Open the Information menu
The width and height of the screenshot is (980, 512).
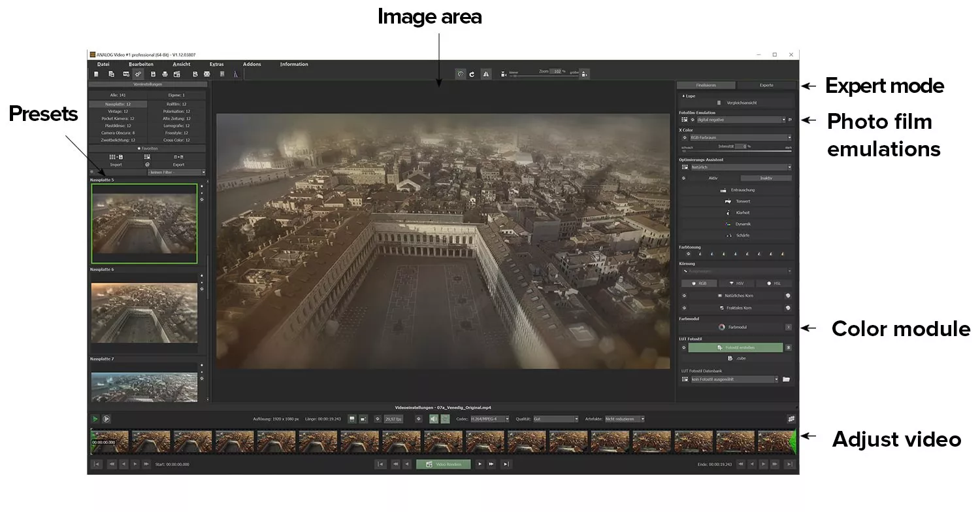coord(294,64)
